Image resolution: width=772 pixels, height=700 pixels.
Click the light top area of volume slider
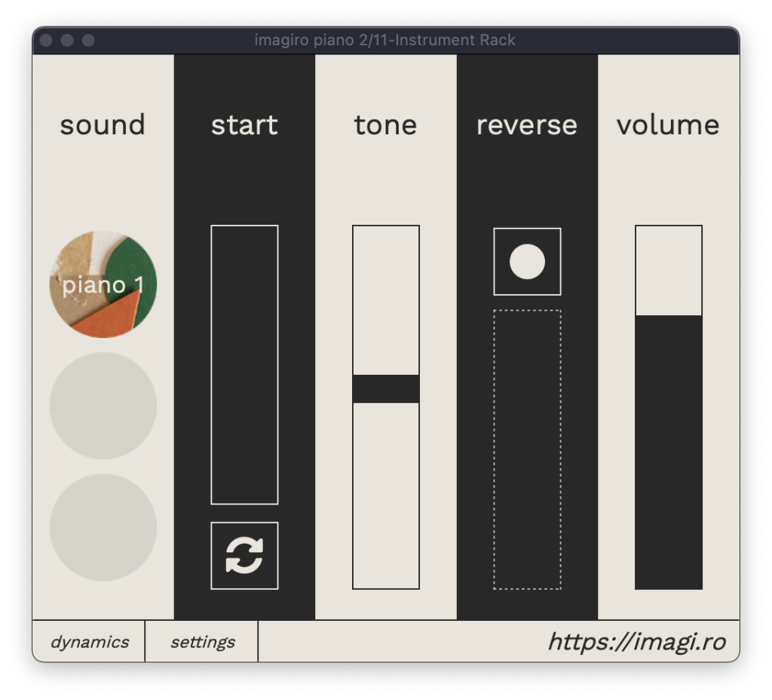[x=668, y=270]
